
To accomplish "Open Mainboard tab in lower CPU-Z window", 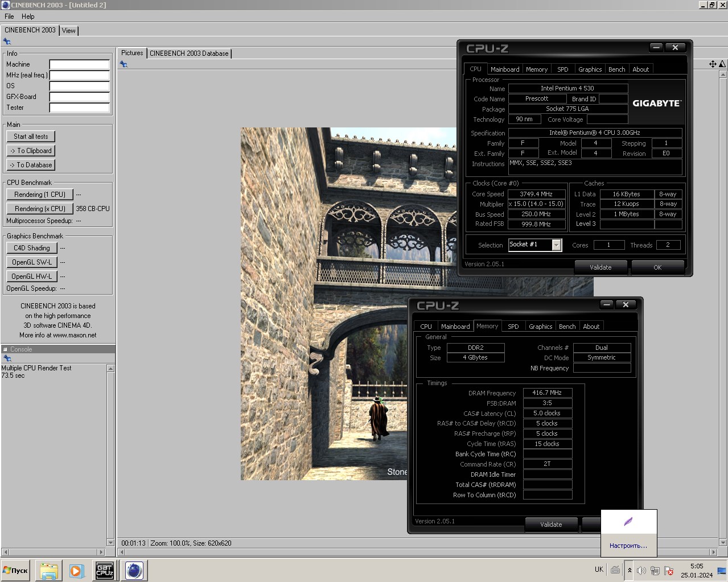I will (x=455, y=327).
